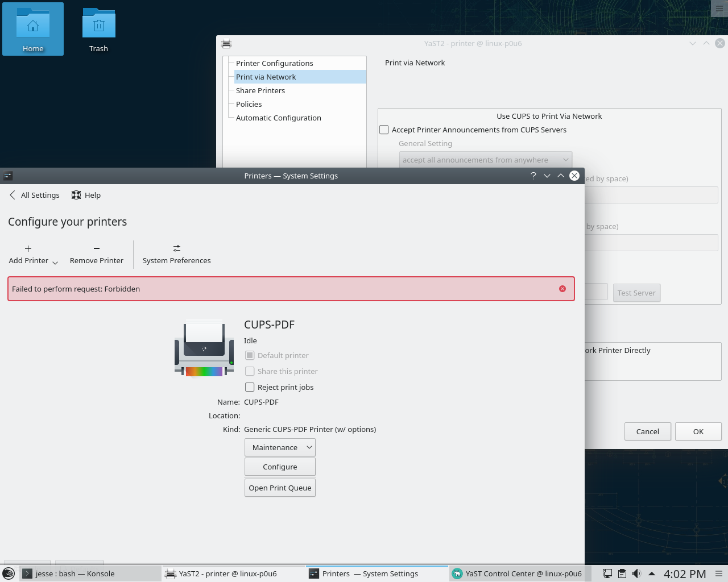
Task: Toggle the Default printer checkbox
Action: click(250, 355)
